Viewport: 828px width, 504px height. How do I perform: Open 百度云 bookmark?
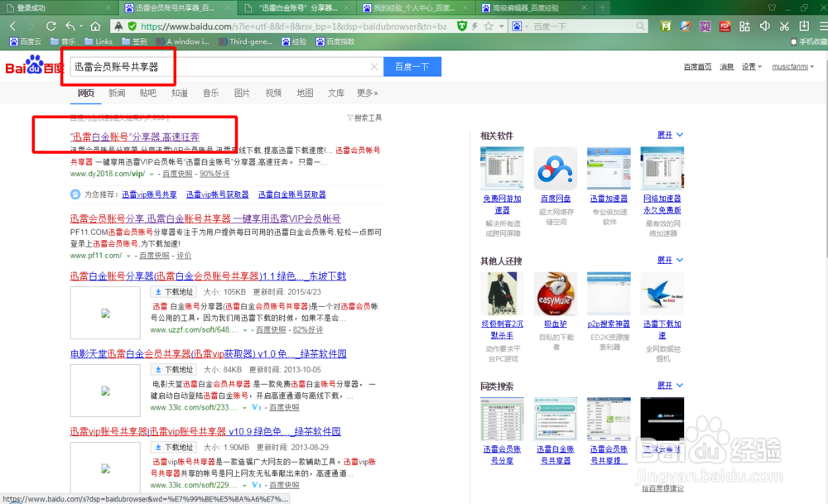click(x=26, y=41)
